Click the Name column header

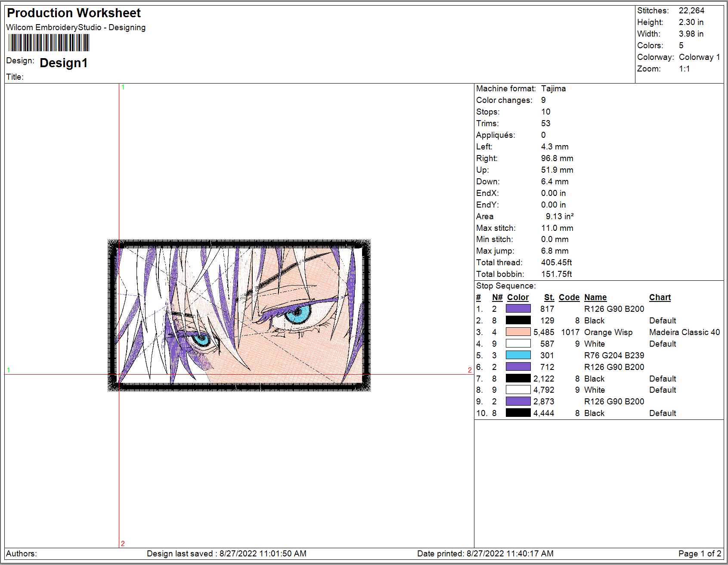tap(595, 297)
